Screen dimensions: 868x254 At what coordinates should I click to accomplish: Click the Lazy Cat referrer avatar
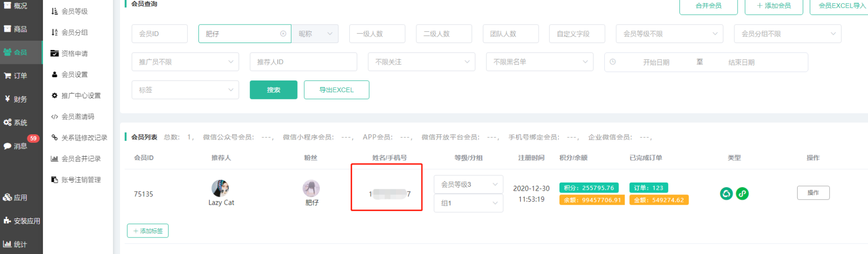click(x=221, y=188)
